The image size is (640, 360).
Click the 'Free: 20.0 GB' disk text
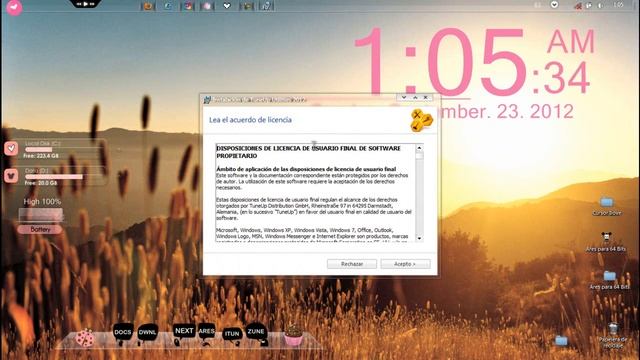pos(40,183)
